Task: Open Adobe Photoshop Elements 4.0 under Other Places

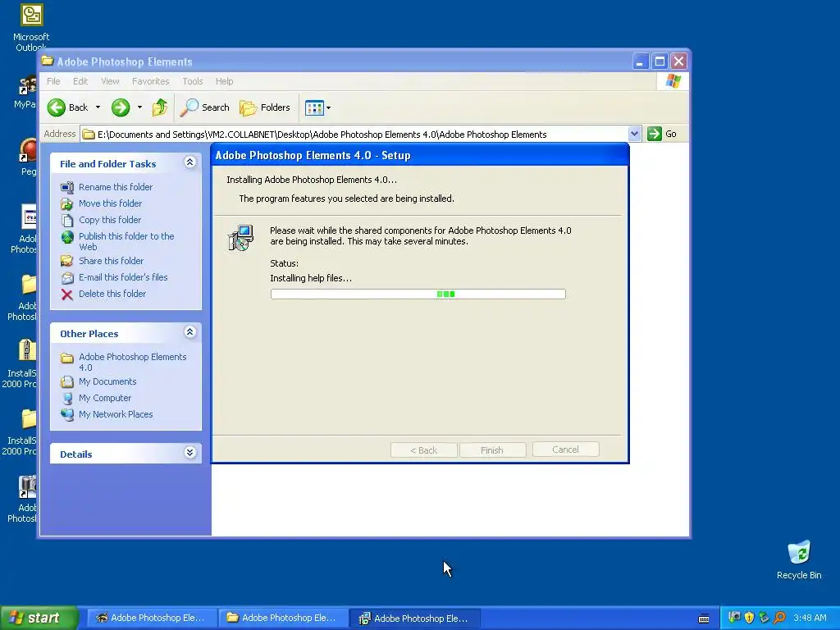Action: (132, 362)
